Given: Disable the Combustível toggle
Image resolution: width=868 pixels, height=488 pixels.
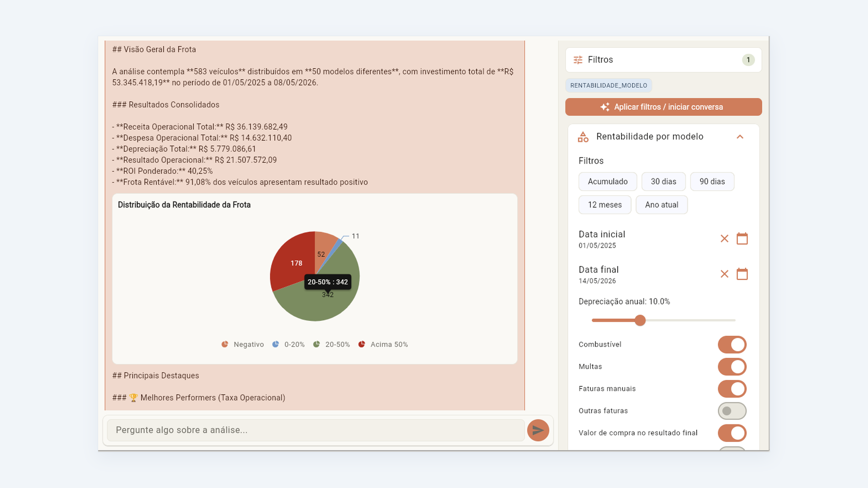Looking at the screenshot, I should click(732, 344).
